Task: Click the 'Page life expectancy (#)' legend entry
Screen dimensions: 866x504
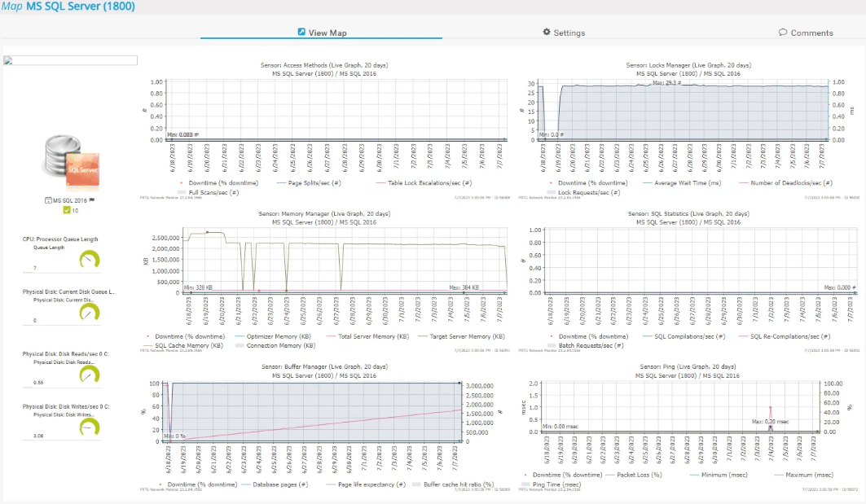Action: tap(366, 484)
